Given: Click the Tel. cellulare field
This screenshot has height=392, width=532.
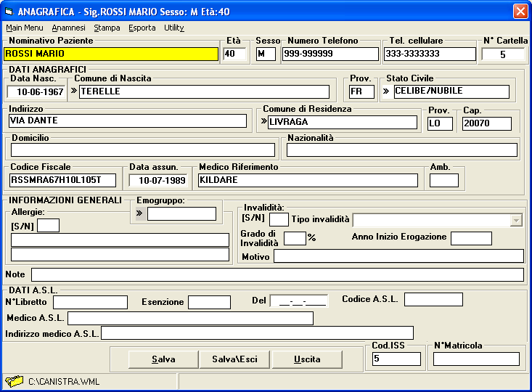Looking at the screenshot, I should 430,54.
